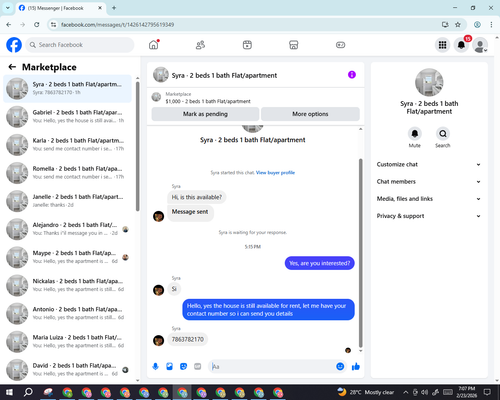Screen dimensions: 500x400
Task: Open David conversation in list
Action: [x=67, y=370]
